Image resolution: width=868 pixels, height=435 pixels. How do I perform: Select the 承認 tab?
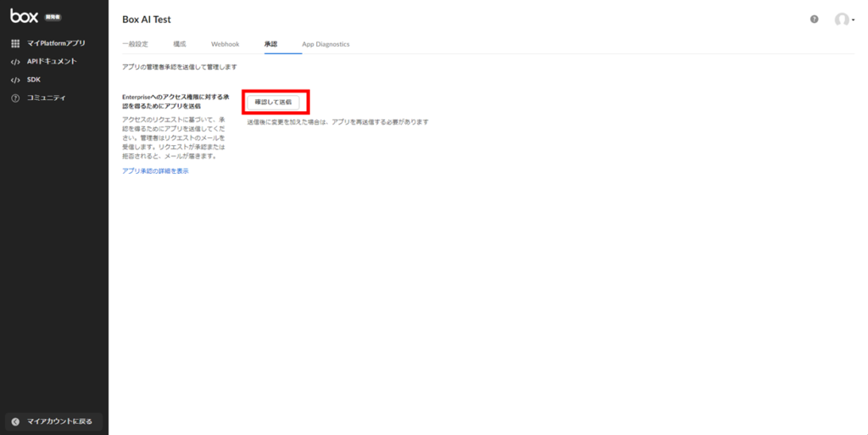(x=271, y=44)
